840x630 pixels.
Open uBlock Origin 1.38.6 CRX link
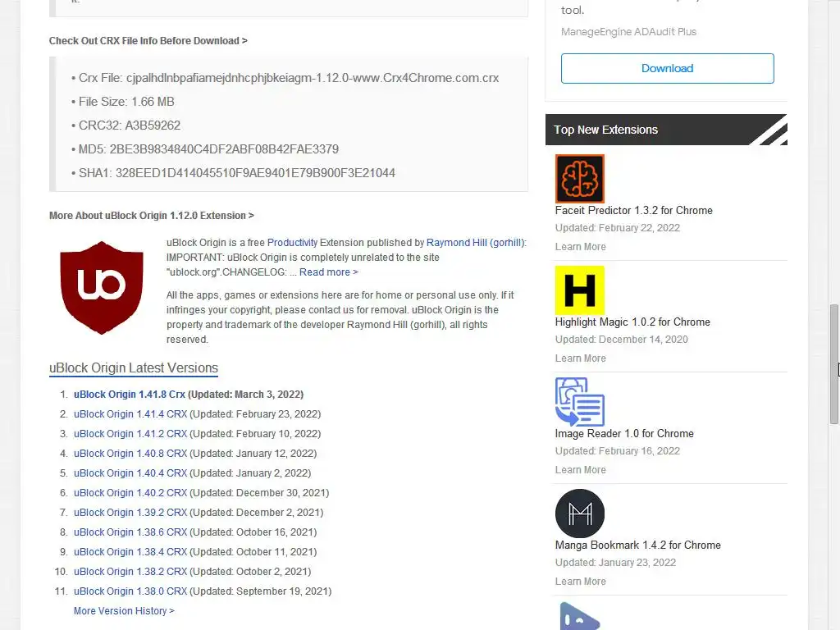pos(130,532)
